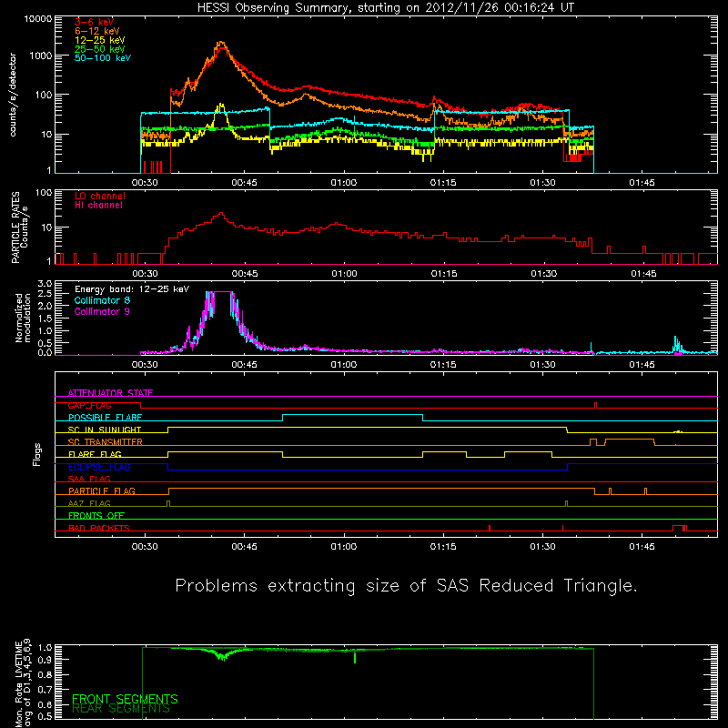Click the POSSIBLE_FLARE flag label
The height and width of the screenshot is (728, 728).
point(105,418)
